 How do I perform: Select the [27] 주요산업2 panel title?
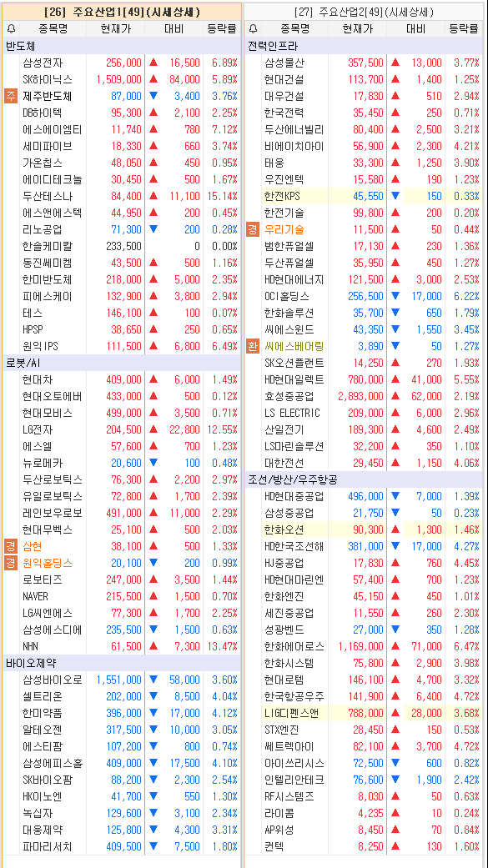pos(364,12)
